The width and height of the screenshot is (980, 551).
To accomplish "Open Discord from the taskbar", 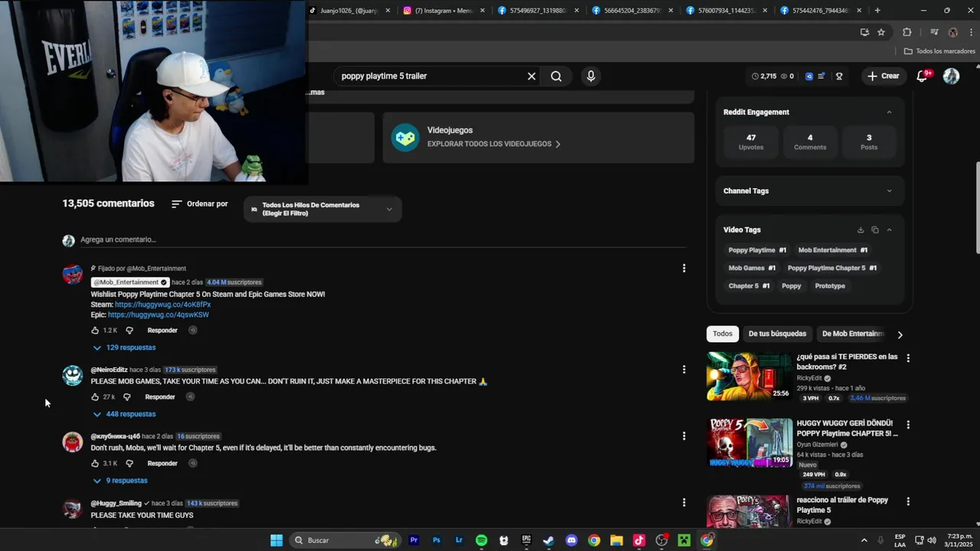I will [571, 540].
